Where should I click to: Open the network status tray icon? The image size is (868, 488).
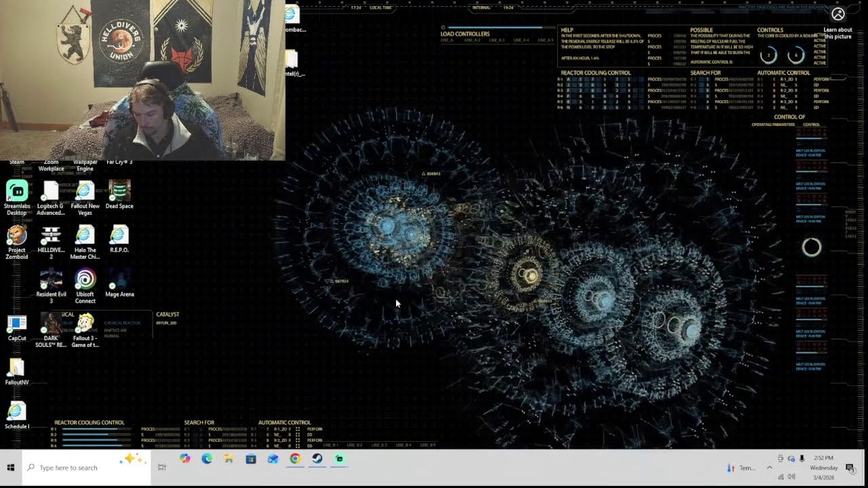tap(781, 477)
